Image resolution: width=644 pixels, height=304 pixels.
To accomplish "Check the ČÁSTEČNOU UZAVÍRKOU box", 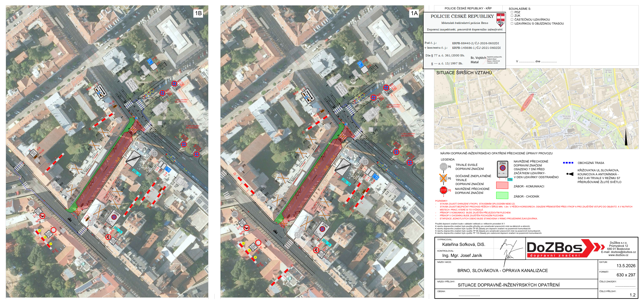I will 512,19.
